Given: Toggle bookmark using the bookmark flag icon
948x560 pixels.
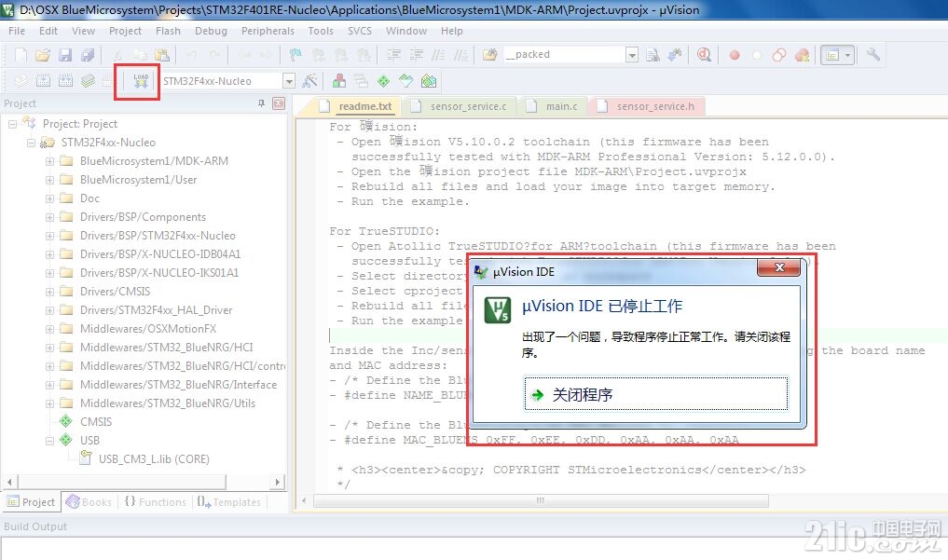Looking at the screenshot, I should (295, 55).
